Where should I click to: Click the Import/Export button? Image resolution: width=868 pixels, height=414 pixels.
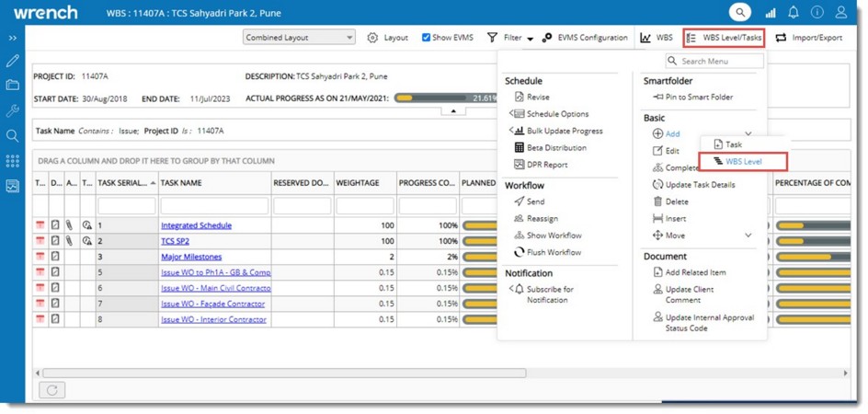point(809,38)
